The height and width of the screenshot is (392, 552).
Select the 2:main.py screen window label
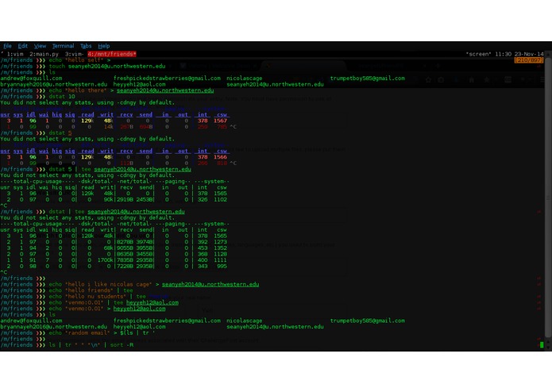coord(44,54)
